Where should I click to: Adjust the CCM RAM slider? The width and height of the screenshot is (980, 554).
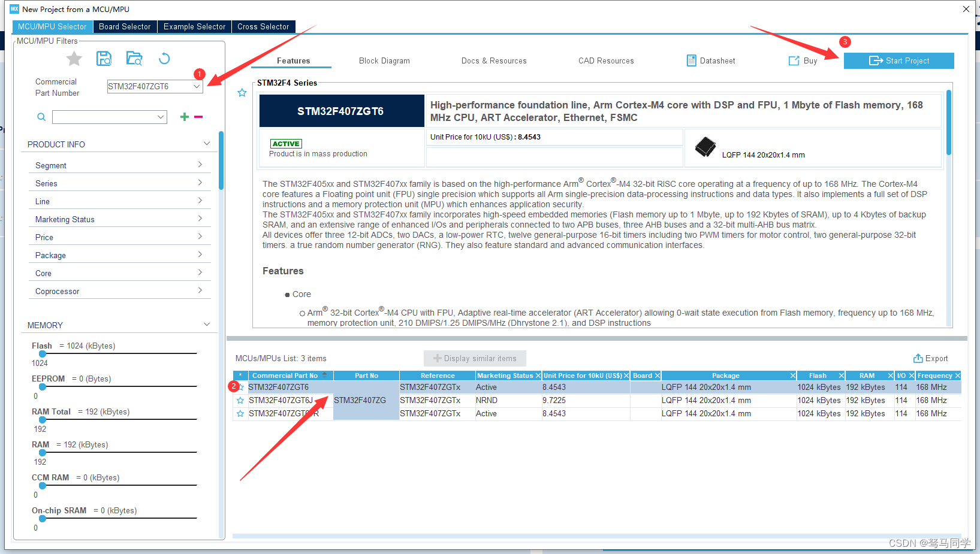[x=43, y=486]
